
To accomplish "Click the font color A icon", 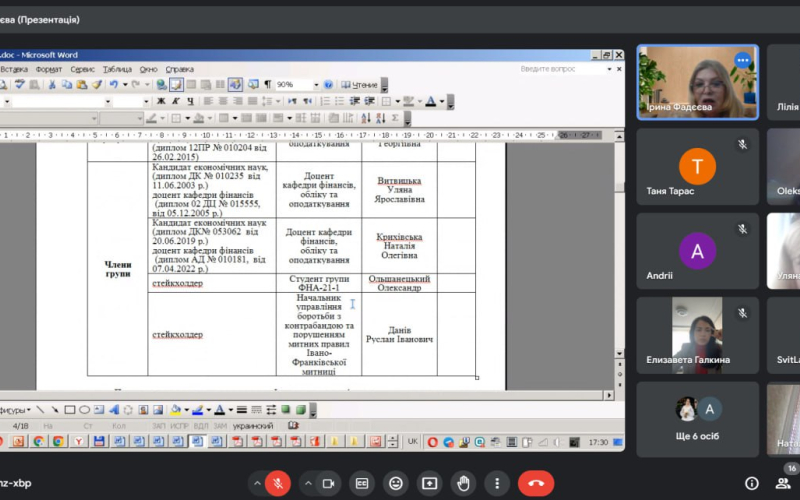I will [x=431, y=102].
